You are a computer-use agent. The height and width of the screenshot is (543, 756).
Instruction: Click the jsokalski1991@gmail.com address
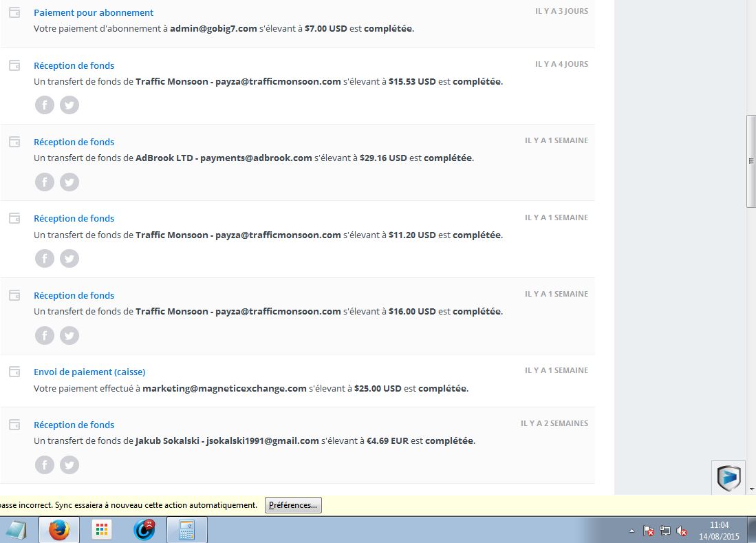pyautogui.click(x=262, y=440)
